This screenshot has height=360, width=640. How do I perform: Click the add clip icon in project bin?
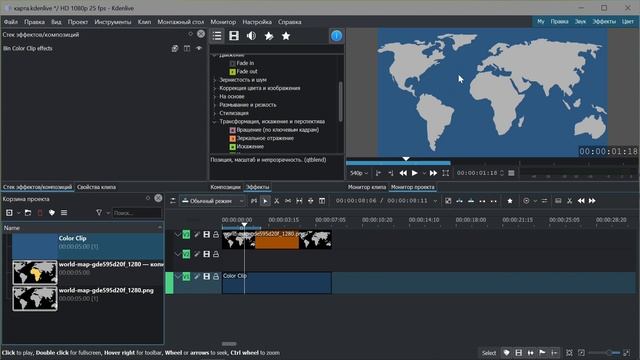(9, 213)
